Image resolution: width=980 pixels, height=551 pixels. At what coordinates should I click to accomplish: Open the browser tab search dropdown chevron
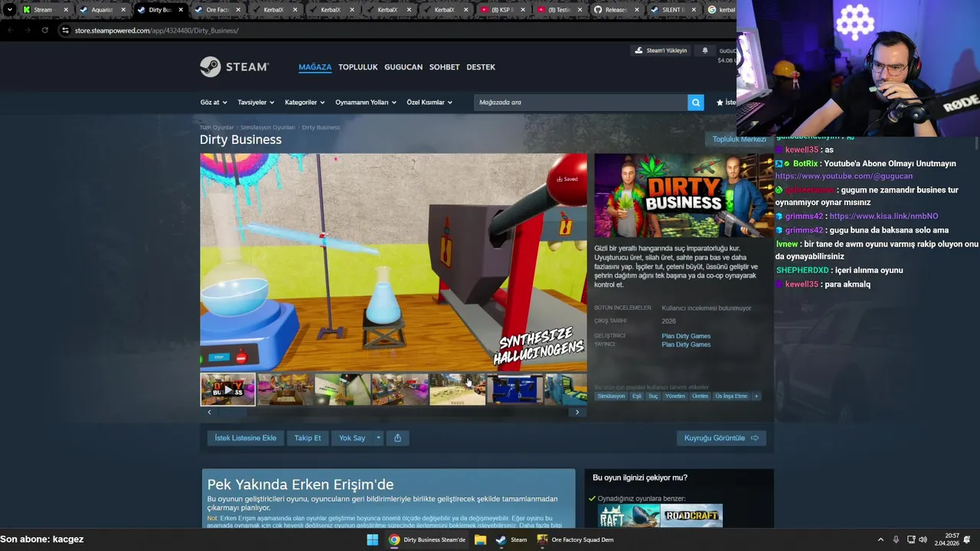coord(10,10)
